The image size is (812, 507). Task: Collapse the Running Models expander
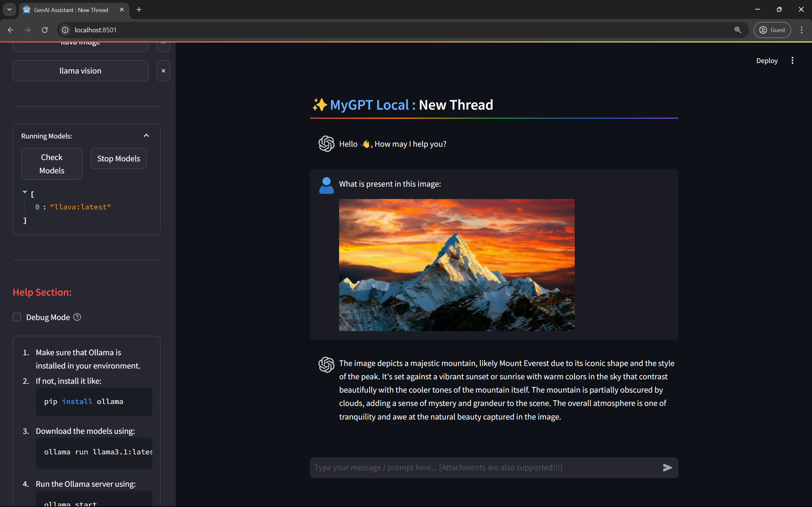pyautogui.click(x=146, y=136)
